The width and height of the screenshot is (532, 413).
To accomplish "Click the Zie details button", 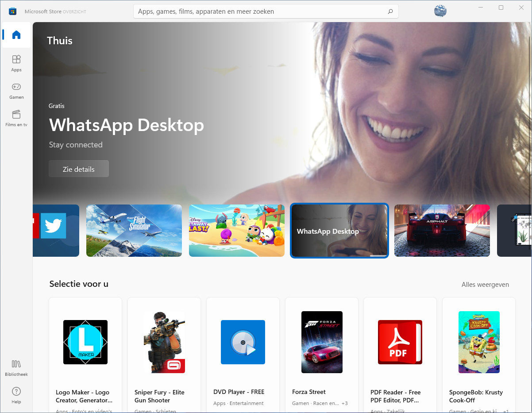I will pos(79,169).
